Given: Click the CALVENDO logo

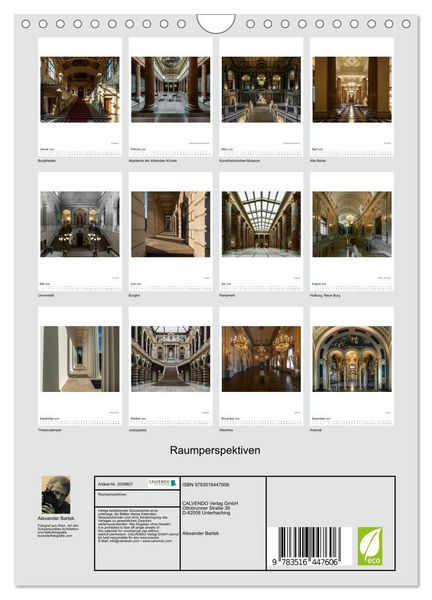Looking at the screenshot, I should (x=163, y=483).
